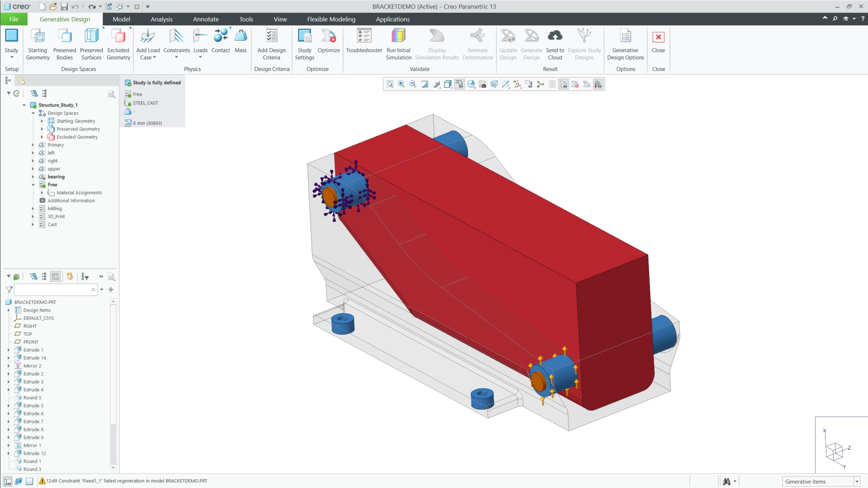Screen dimensions: 868x488
Task: Open Generative Design Options
Action: [x=625, y=44]
